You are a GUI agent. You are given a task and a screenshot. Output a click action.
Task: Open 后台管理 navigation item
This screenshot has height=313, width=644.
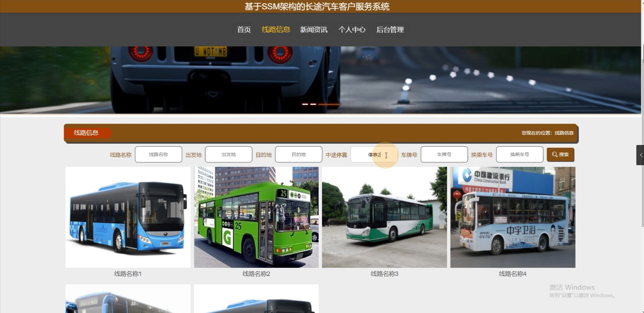390,29
